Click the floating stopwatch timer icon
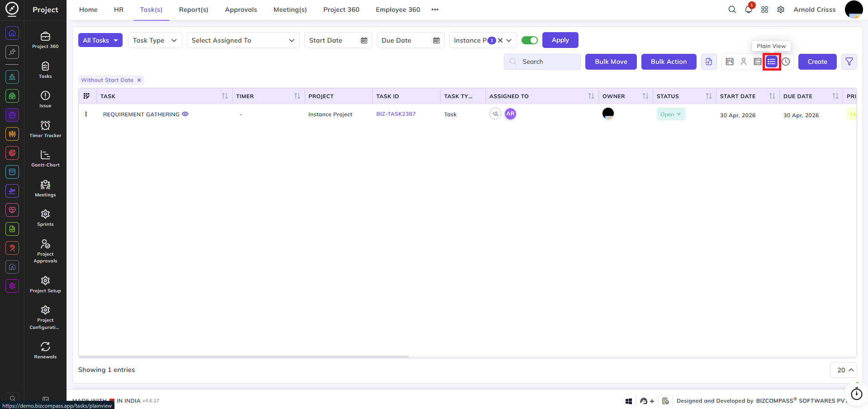Image resolution: width=868 pixels, height=409 pixels. click(857, 394)
